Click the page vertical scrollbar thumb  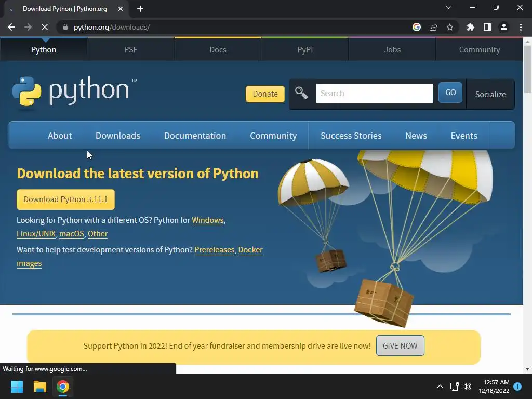click(x=527, y=69)
